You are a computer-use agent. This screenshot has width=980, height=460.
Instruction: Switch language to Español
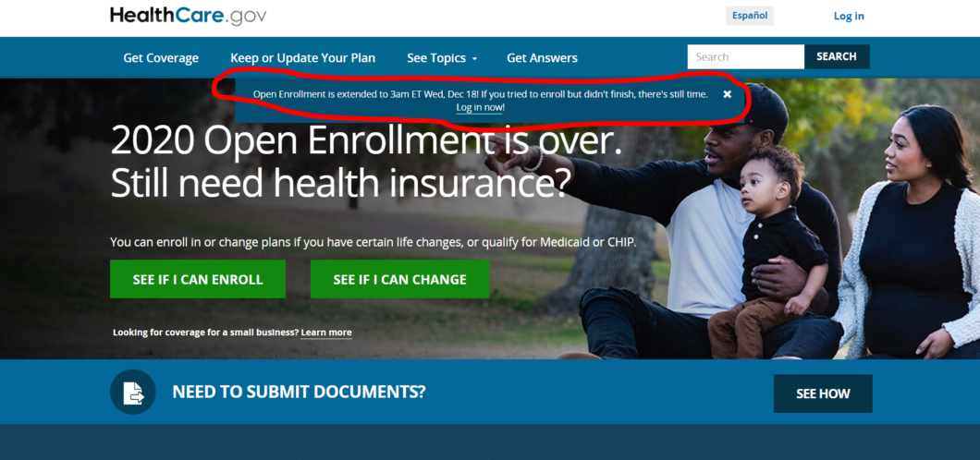pos(750,16)
